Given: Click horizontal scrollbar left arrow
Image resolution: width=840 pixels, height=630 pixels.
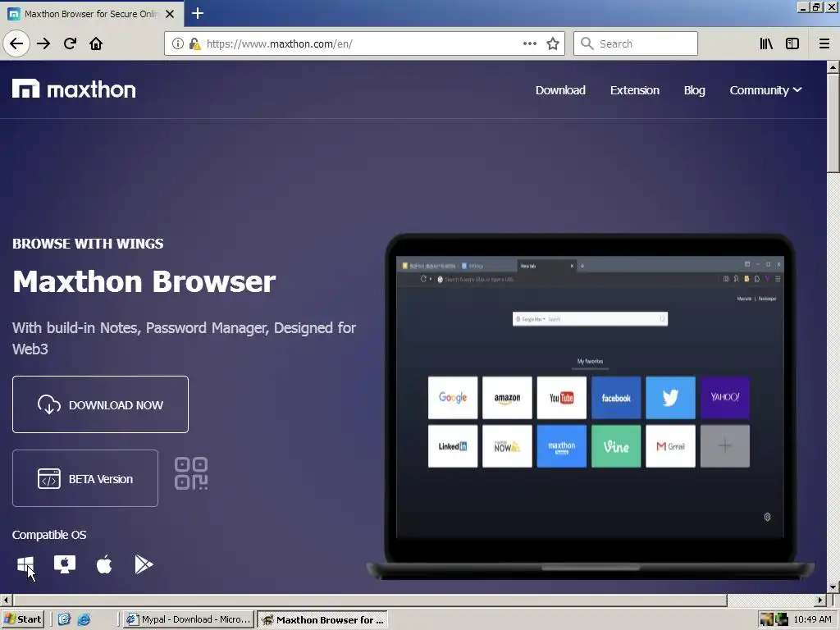Looking at the screenshot, I should 6,600.
